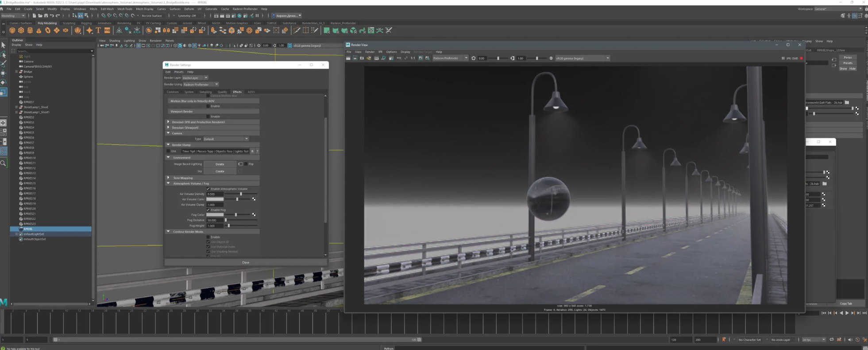The height and width of the screenshot is (350, 868).
Task: Open the Camera Type dropdown
Action: tap(226, 139)
